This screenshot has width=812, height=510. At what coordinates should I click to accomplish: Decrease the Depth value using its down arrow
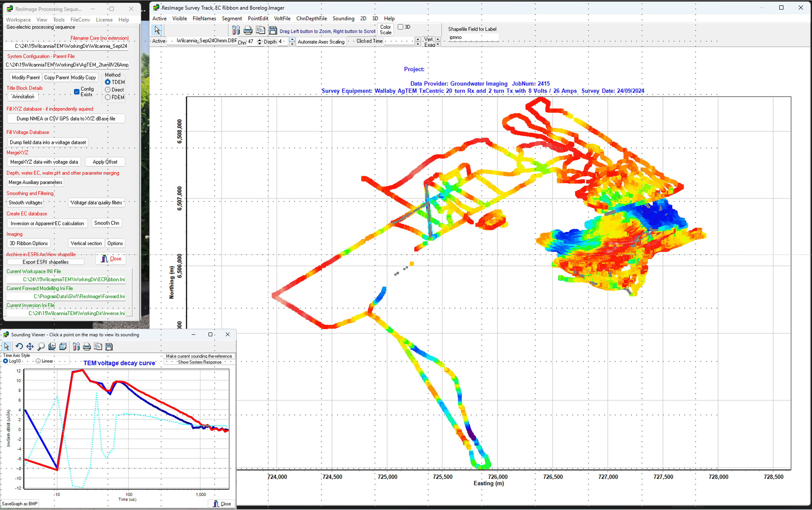292,44
